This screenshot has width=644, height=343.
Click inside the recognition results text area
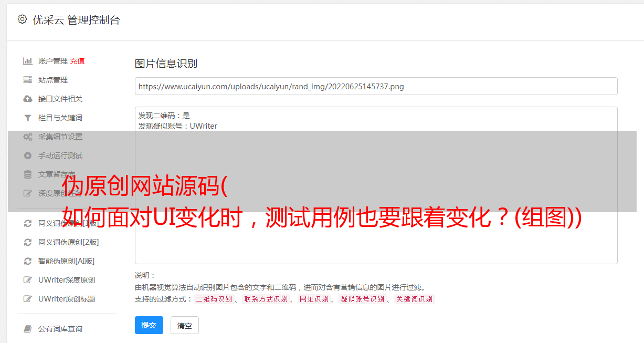pos(376,185)
